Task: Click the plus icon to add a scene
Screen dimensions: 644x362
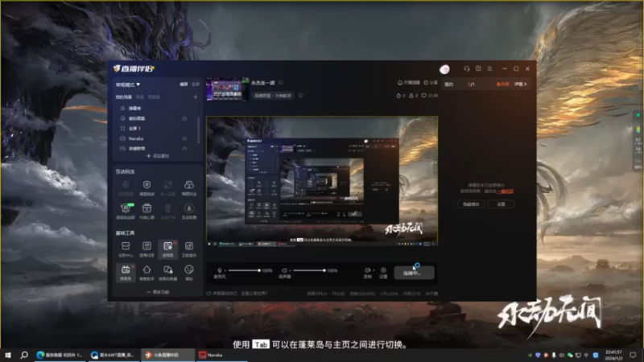Action: coord(196,97)
